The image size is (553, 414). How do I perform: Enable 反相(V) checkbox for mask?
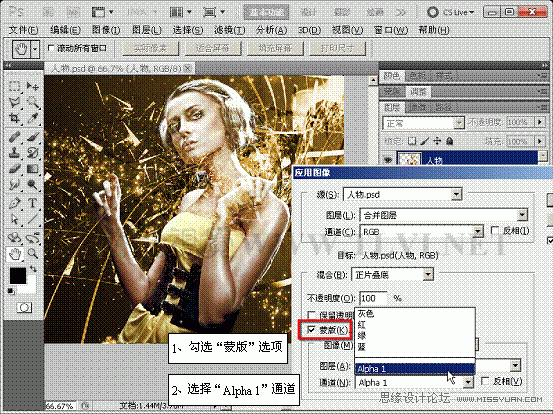point(486,381)
